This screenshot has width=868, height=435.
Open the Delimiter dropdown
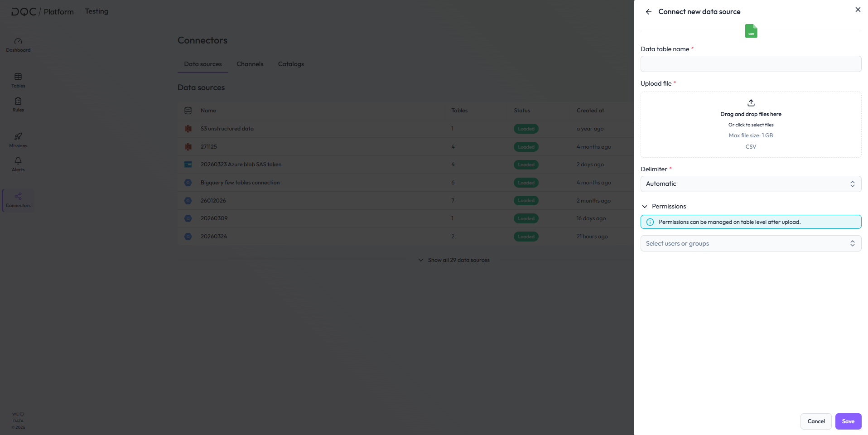point(751,184)
